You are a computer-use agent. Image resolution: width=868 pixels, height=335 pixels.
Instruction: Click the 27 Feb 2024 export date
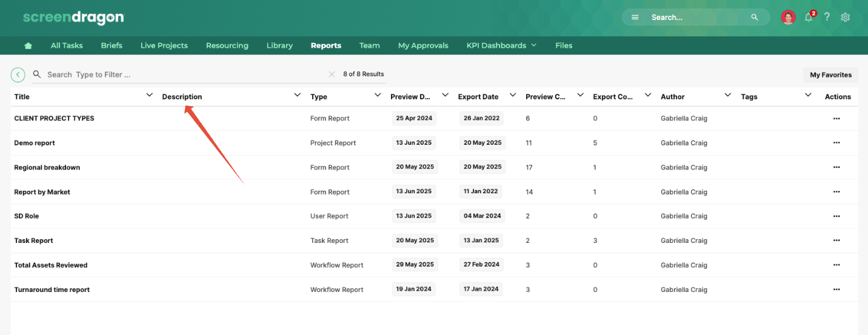(x=482, y=265)
